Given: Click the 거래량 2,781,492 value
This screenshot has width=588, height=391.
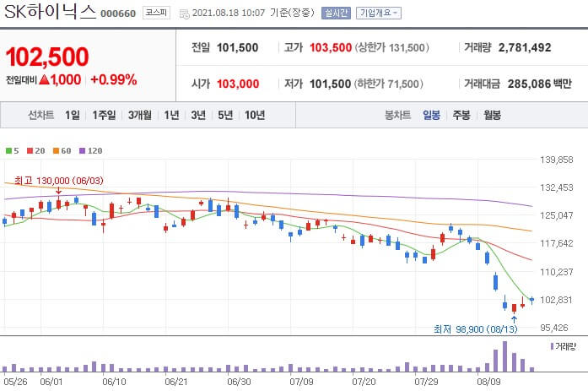Looking at the screenshot, I should pyautogui.click(x=525, y=47).
